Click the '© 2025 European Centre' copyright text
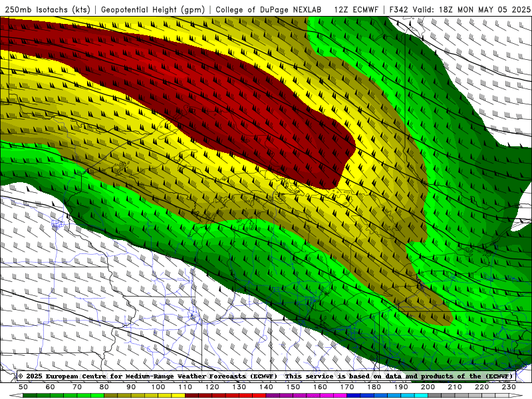Screen dimensions: 532x399 click(x=63, y=376)
